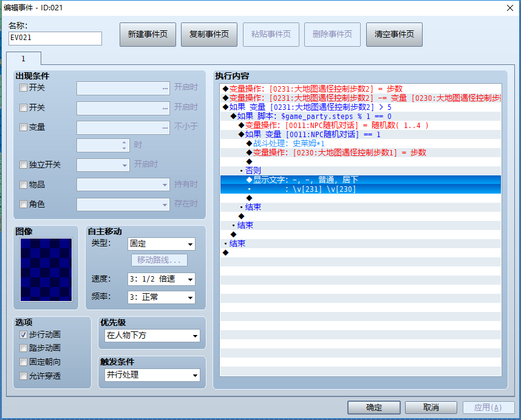Enable the first 开关 condition checkbox
Image resolution: width=521 pixels, height=420 pixels.
pyautogui.click(x=23, y=88)
